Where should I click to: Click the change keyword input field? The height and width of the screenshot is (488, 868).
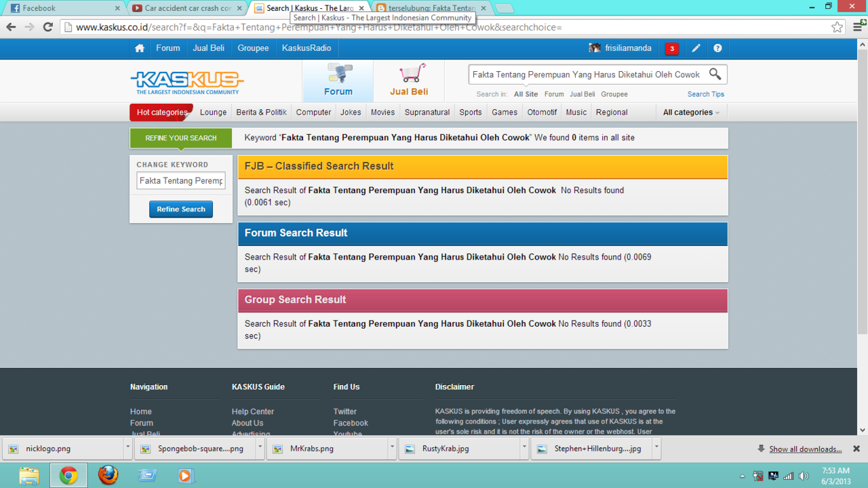pyautogui.click(x=181, y=181)
